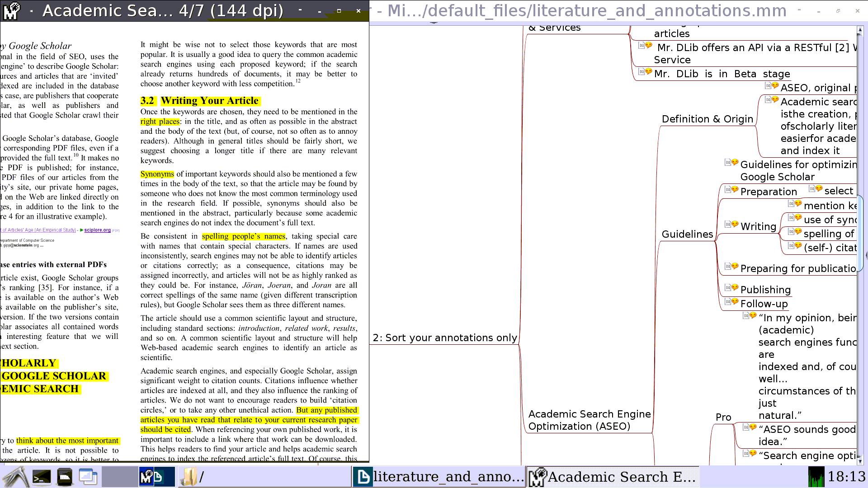Open the PDF viewer window menu icon
Screen dimensions: 868x488
click(x=12, y=10)
